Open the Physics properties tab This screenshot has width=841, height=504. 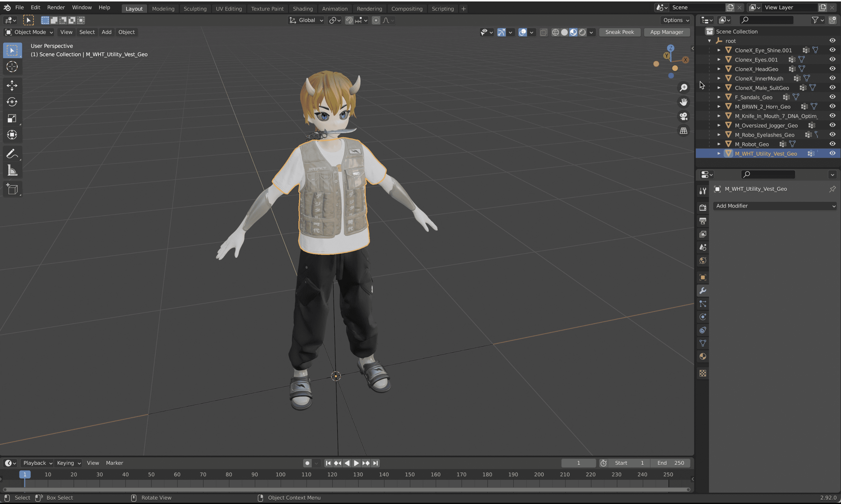pyautogui.click(x=703, y=317)
